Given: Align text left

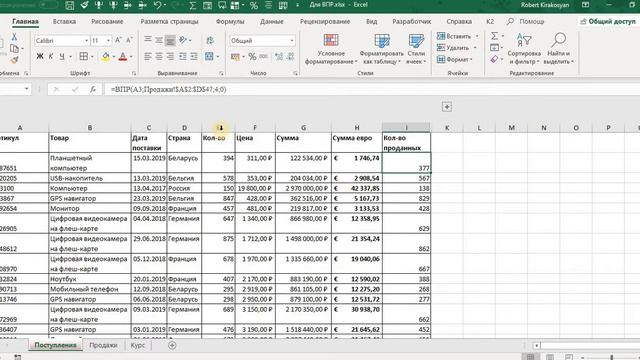Looking at the screenshot, I should (x=148, y=56).
